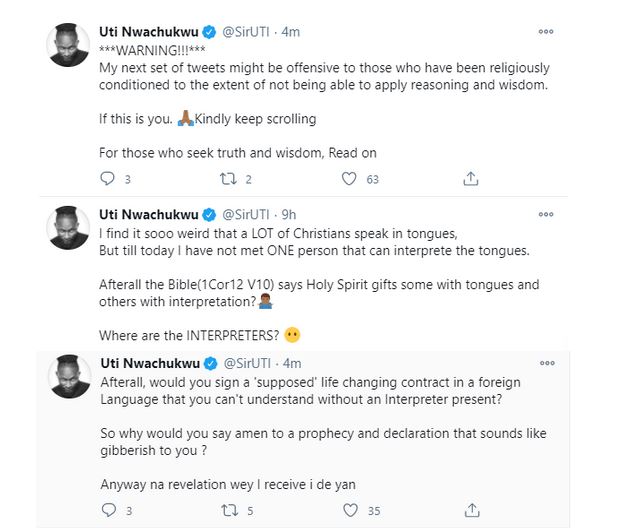Viewport: 620px width, 528px height.
Task: Open Uti Nwachukwu name on first tweet
Action: (x=148, y=31)
